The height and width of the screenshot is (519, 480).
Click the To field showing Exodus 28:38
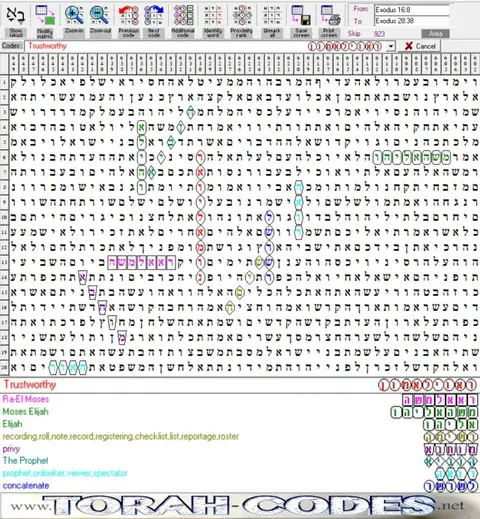click(412, 21)
